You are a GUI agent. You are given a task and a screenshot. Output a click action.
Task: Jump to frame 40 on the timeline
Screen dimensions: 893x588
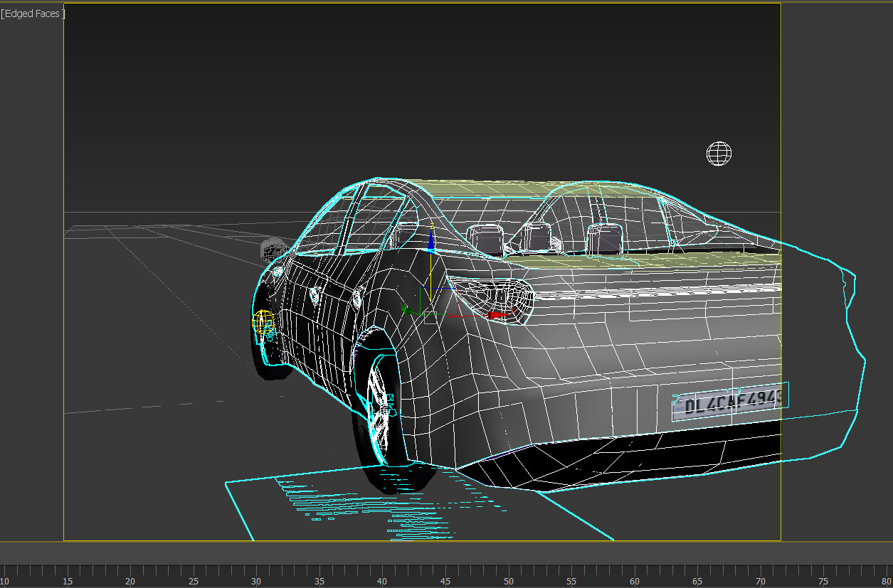[382, 572]
